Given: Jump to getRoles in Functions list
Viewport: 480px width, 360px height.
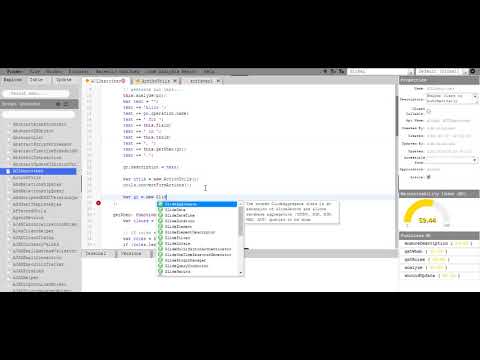Looking at the screenshot, I should coord(414,259).
